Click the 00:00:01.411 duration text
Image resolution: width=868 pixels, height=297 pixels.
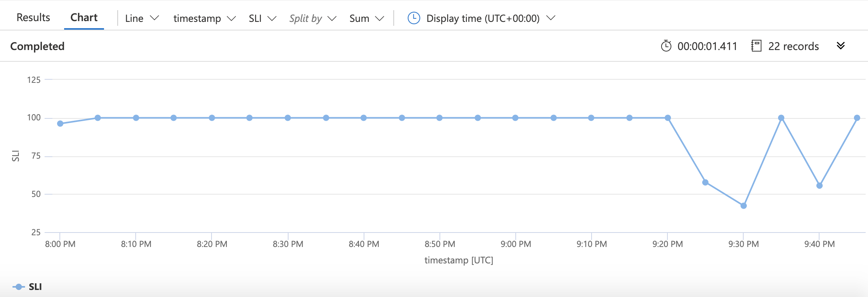click(707, 46)
